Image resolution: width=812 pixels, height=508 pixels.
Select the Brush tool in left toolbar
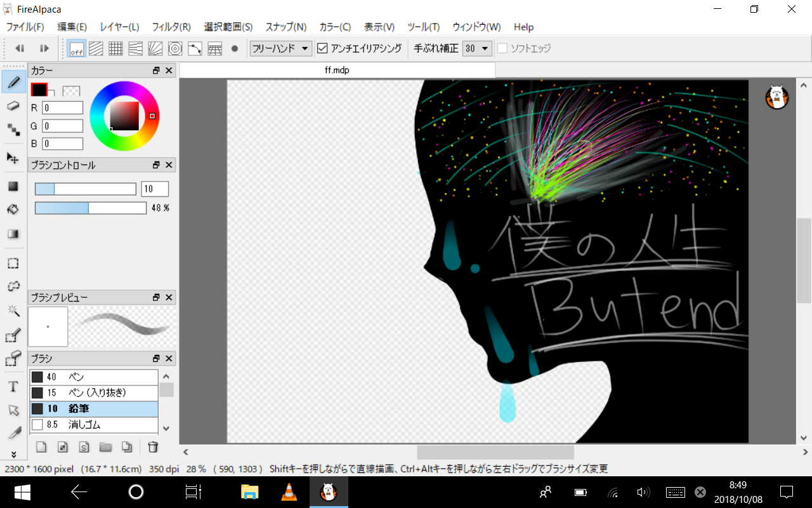(x=13, y=82)
